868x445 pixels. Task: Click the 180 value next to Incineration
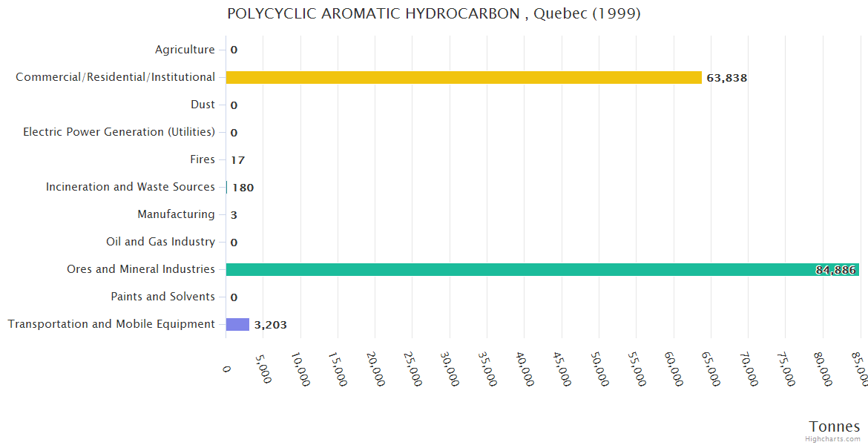click(x=243, y=188)
